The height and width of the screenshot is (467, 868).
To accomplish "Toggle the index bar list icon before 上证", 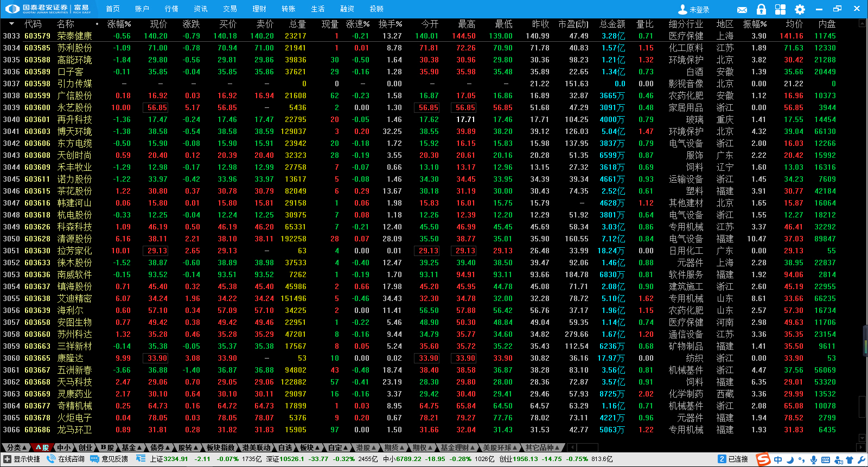I will click(x=141, y=459).
